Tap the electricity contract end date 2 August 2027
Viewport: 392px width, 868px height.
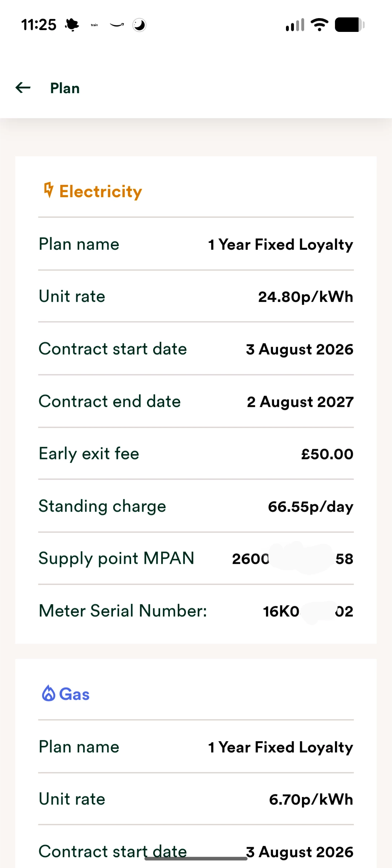[x=300, y=402]
